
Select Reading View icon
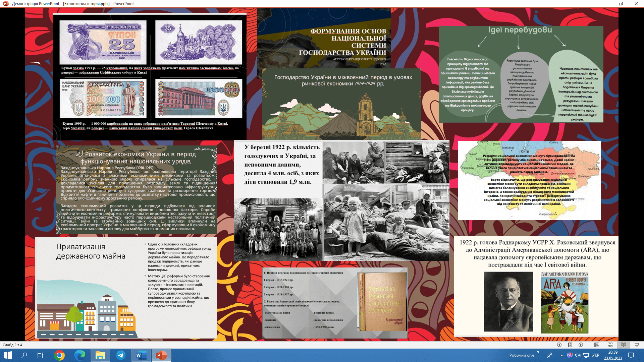click(x=623, y=345)
